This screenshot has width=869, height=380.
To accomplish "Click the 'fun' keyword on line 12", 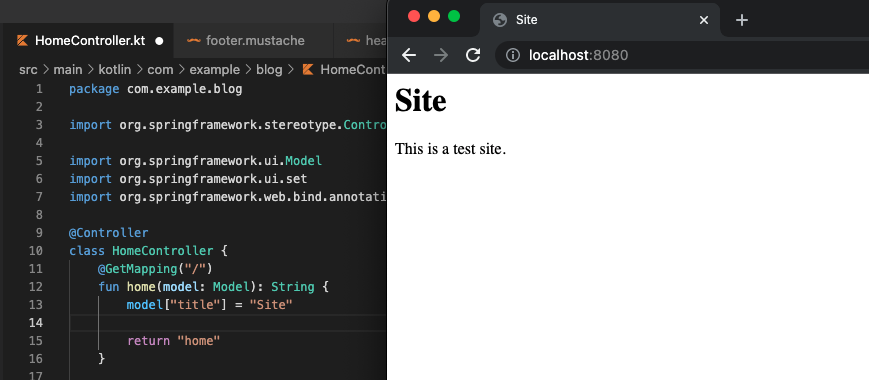I will 109,287.
